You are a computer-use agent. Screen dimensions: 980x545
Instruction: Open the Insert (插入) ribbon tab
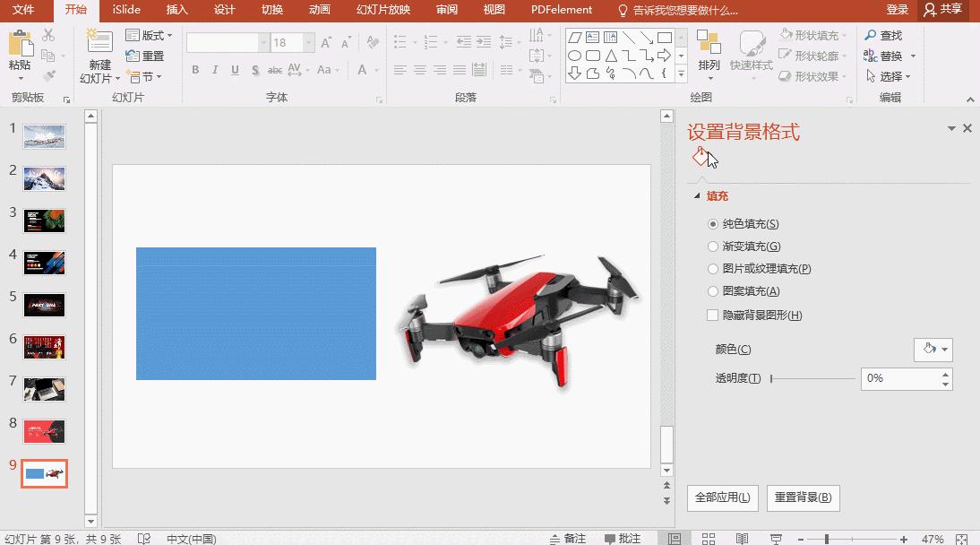[x=176, y=10]
